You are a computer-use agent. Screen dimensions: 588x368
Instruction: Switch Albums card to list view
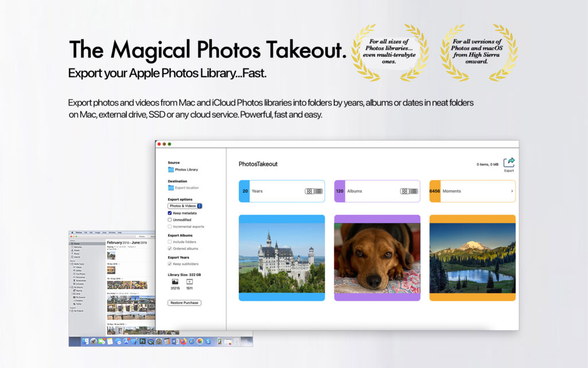click(413, 191)
